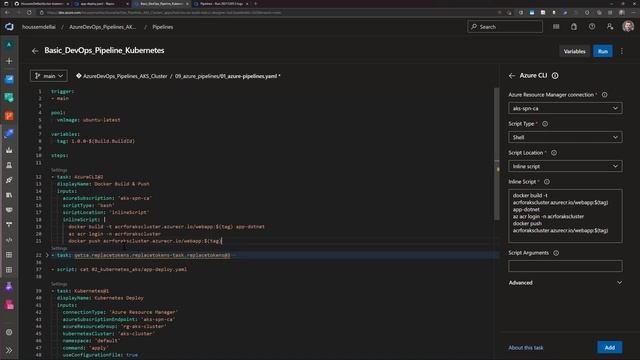Click the "displayName: Docker Build & Push" line
The image size is (640, 360).
click(x=103, y=184)
